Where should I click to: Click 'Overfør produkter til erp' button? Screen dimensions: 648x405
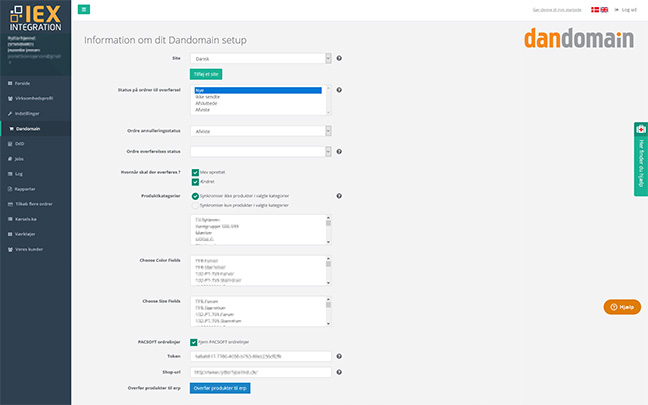[x=220, y=388]
